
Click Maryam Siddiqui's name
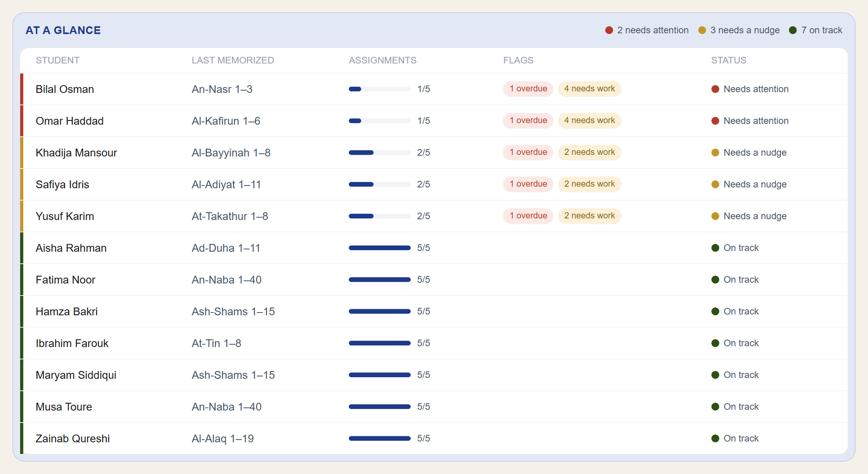click(x=76, y=375)
